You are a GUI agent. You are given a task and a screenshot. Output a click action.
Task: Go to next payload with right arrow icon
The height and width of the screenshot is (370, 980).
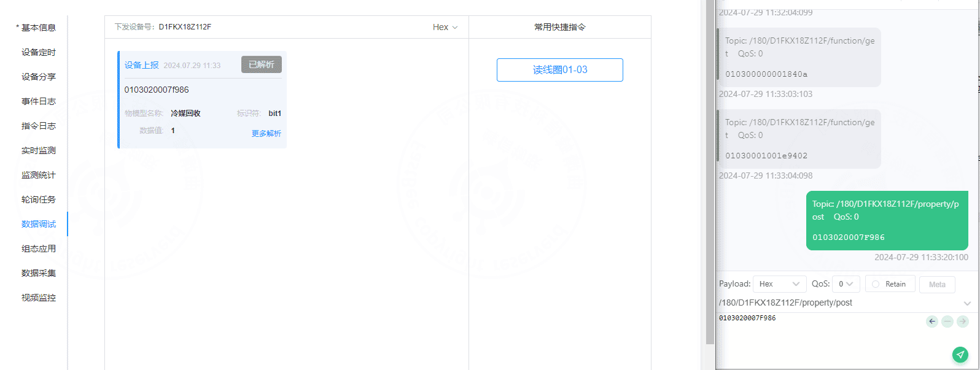(x=963, y=321)
